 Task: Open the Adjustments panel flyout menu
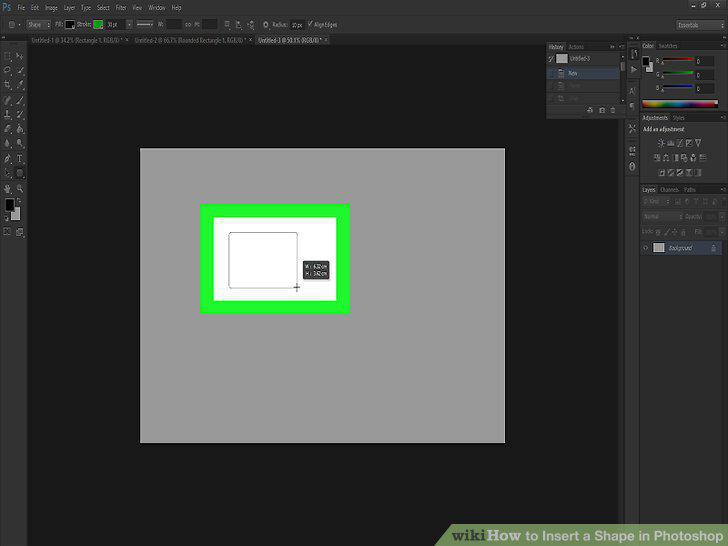click(x=722, y=118)
